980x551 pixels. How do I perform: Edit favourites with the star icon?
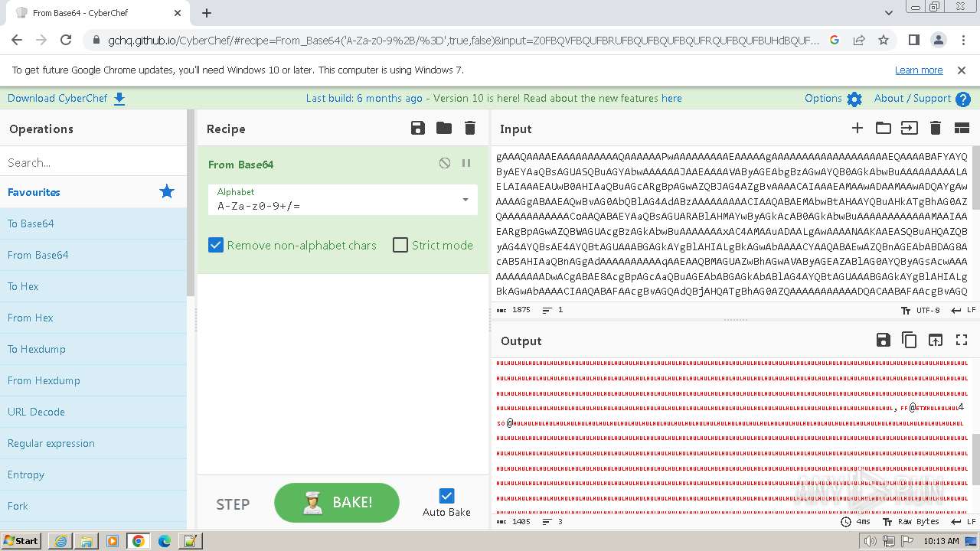167,191
